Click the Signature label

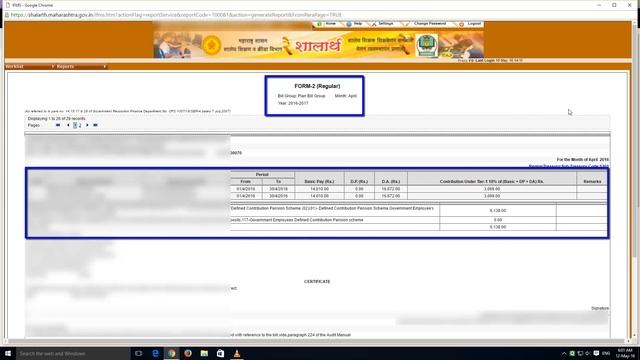[x=600, y=308]
